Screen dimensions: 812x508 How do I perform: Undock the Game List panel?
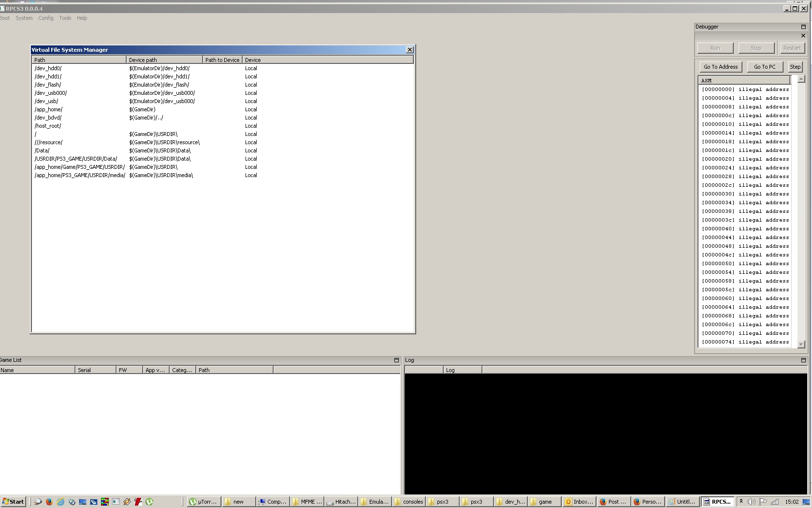click(x=396, y=360)
